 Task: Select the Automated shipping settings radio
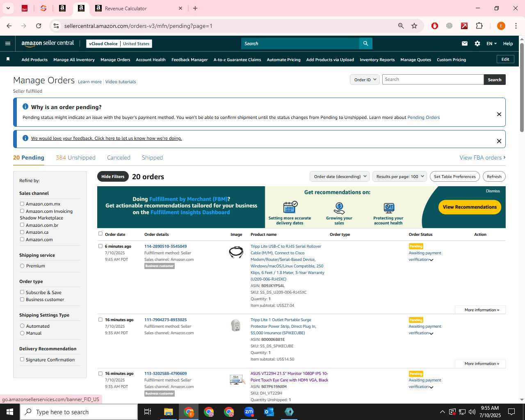22,326
